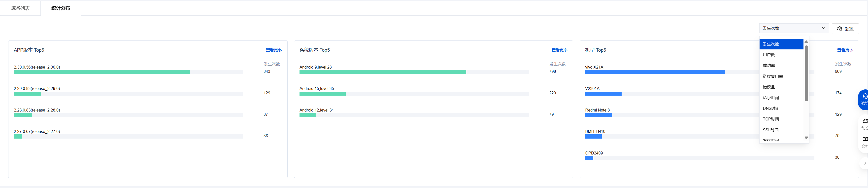Image resolution: width=868 pixels, height=188 pixels.
Task: Choose 成功率 option in the dropdown
Action: (768, 66)
